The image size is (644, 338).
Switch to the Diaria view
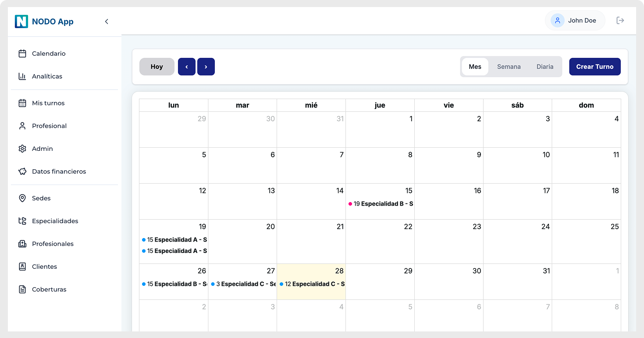pos(544,67)
